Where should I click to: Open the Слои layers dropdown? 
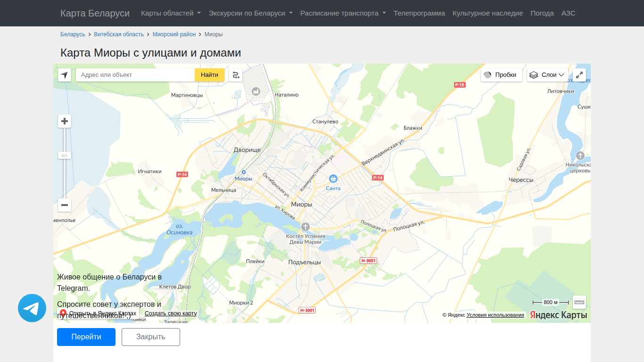(x=547, y=75)
